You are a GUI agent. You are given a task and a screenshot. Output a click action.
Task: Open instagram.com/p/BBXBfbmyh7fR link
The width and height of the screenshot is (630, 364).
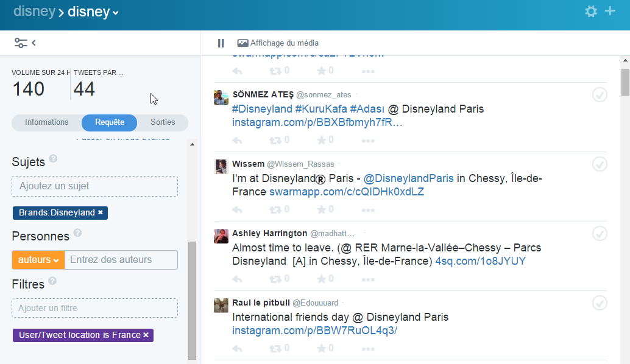[317, 122]
